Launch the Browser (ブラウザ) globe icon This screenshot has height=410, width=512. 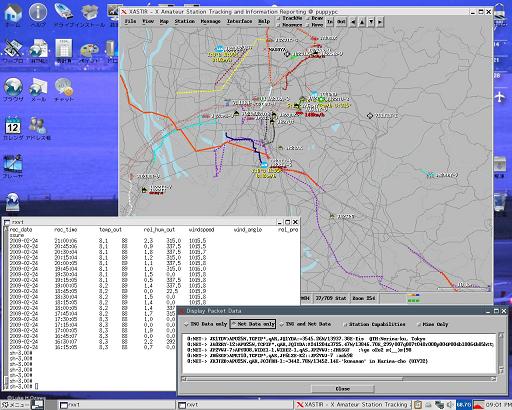[13, 89]
